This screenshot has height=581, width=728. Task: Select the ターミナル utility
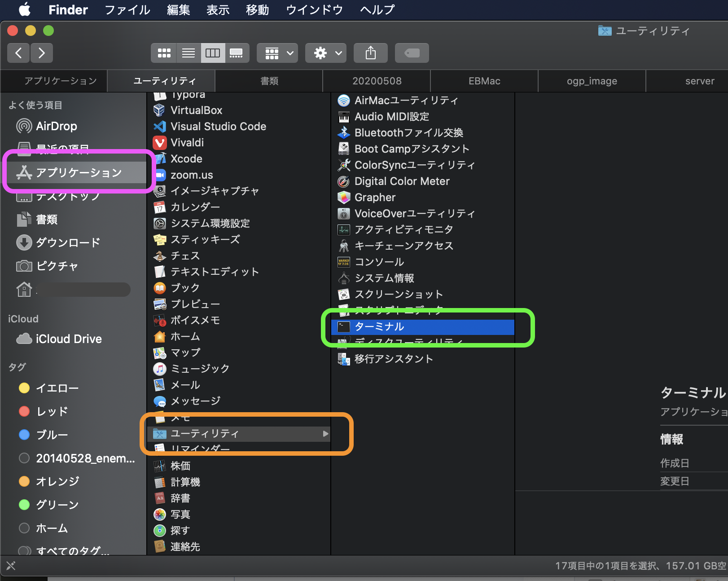423,327
